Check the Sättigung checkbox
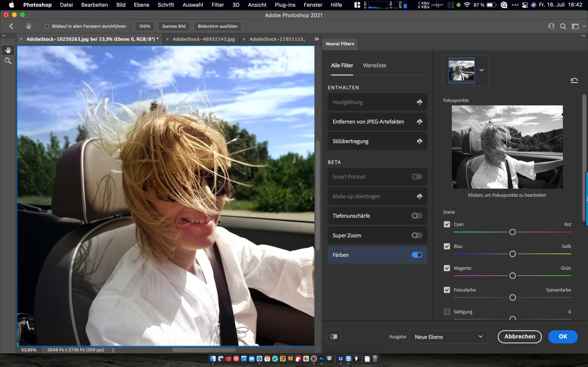Viewport: 588px width, 367px height. (447, 312)
